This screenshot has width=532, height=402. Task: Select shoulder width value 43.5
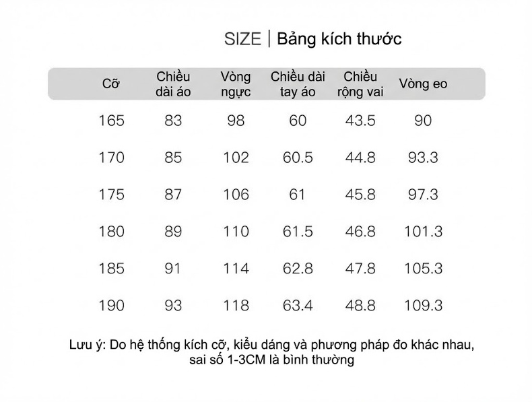[x=360, y=121]
